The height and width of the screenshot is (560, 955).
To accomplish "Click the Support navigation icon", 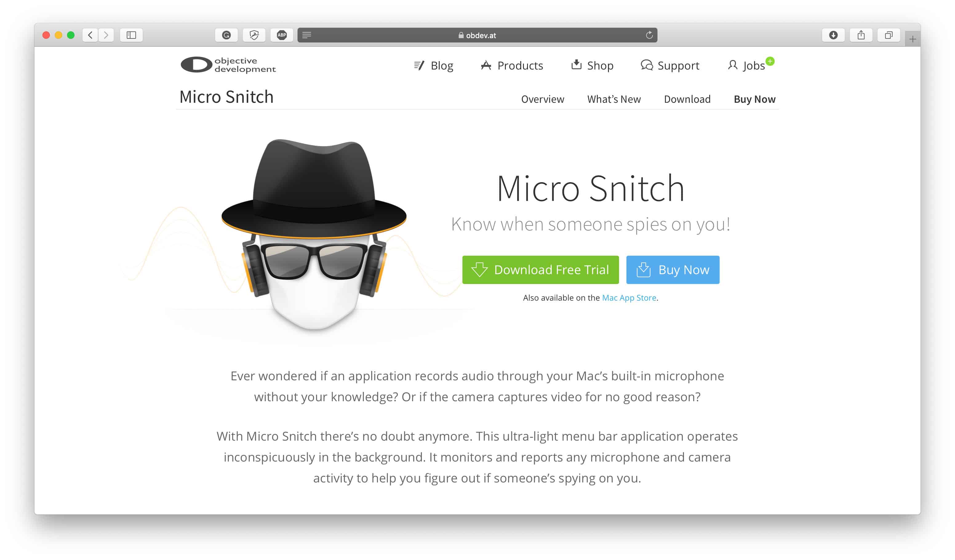I will pos(645,65).
